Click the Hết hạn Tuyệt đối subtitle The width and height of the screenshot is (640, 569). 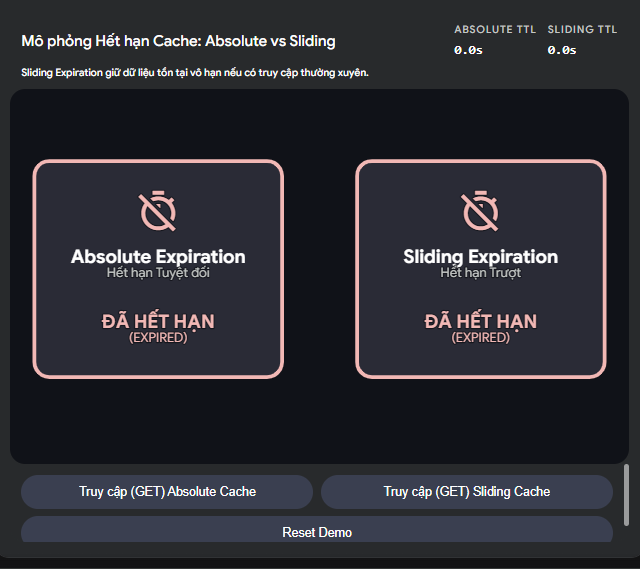pos(158,272)
